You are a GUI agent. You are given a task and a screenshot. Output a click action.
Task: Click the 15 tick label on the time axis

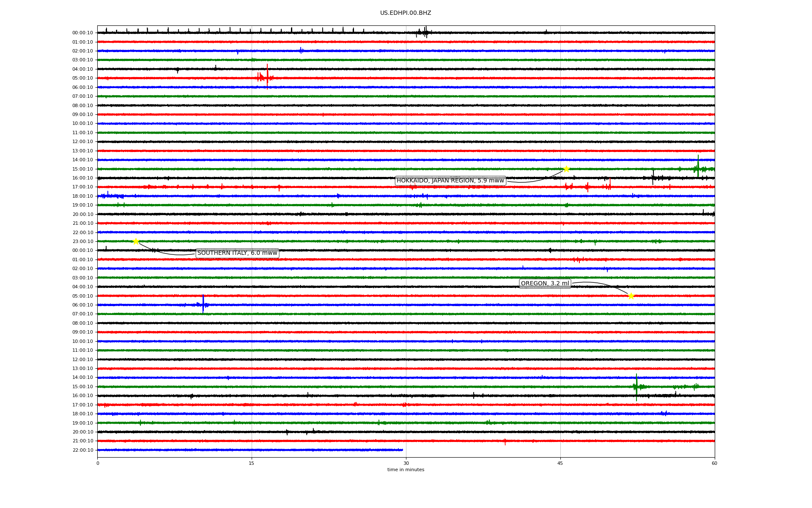tap(252, 463)
